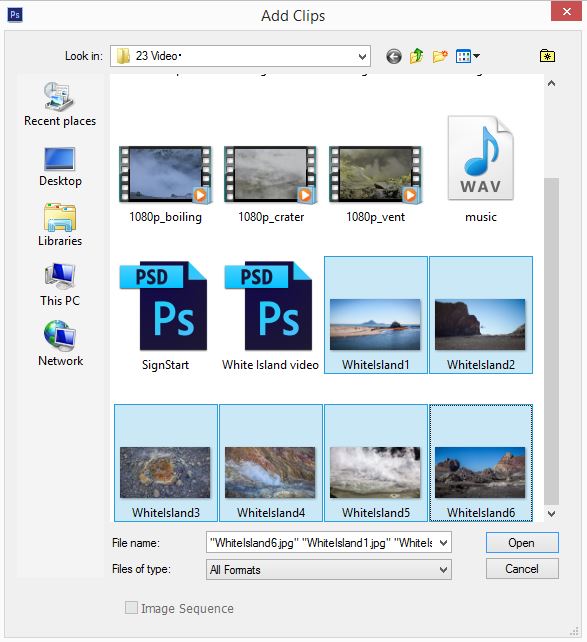Create a new folder

440,56
